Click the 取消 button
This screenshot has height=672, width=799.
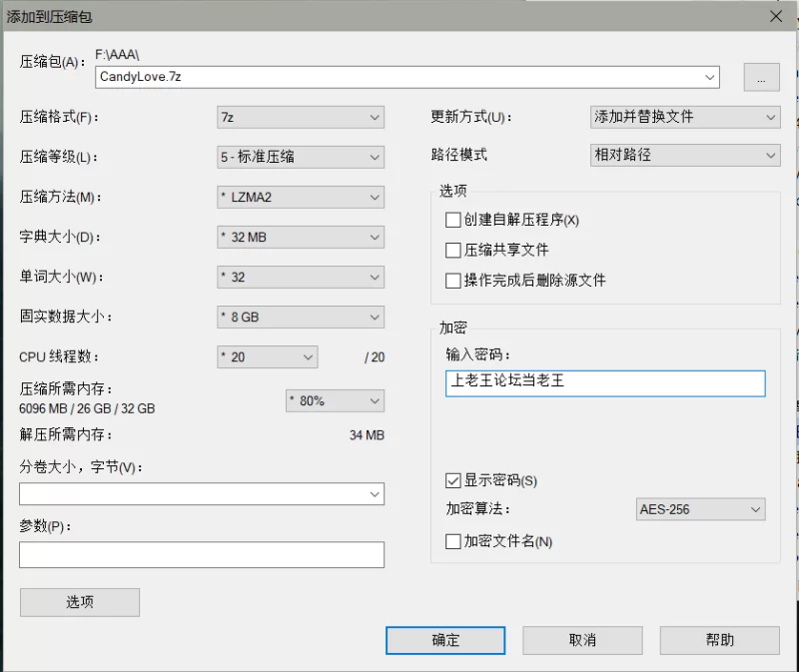582,640
